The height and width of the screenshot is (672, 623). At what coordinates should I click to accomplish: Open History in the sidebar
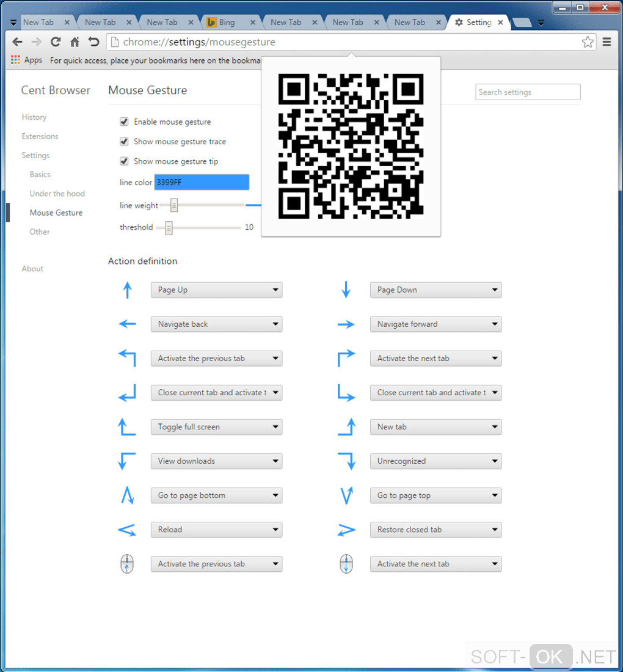tap(34, 117)
